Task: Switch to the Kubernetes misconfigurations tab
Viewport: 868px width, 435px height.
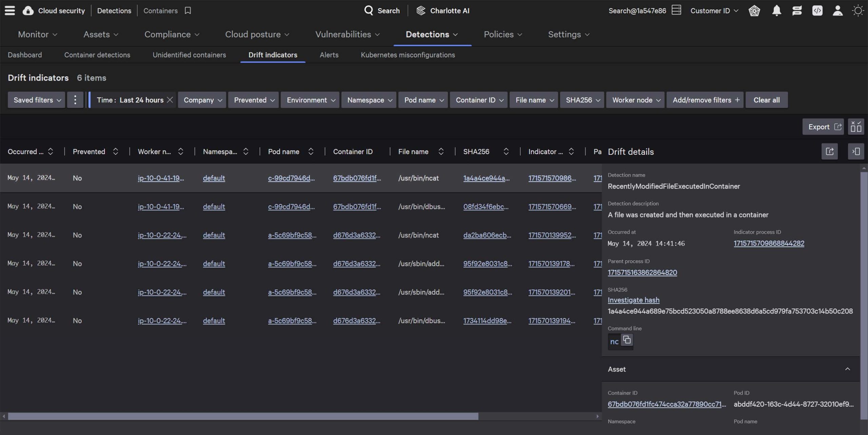Action: point(408,55)
